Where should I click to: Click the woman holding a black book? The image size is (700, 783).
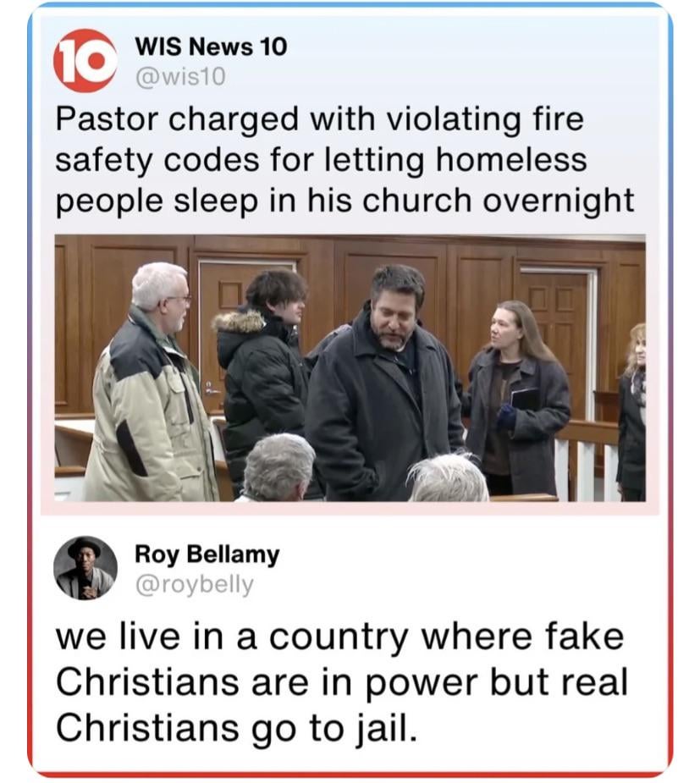(x=515, y=397)
